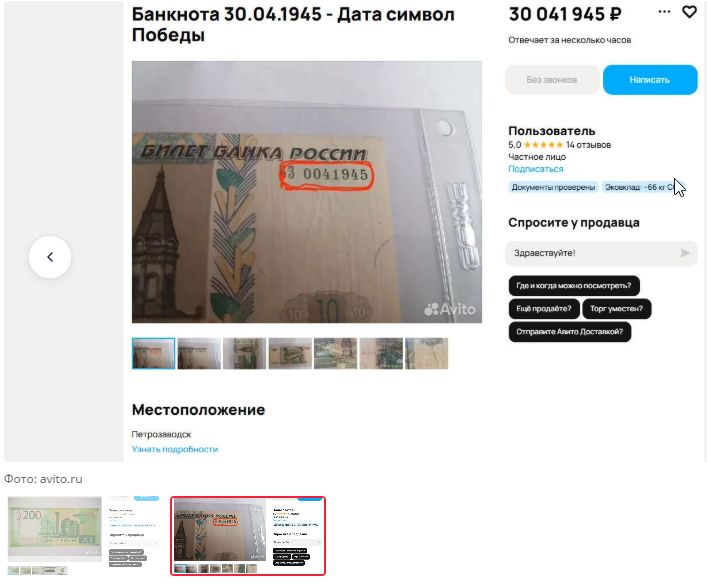Open the 14 отзывов seller reviews
The width and height of the screenshot is (707, 588).
[588, 145]
